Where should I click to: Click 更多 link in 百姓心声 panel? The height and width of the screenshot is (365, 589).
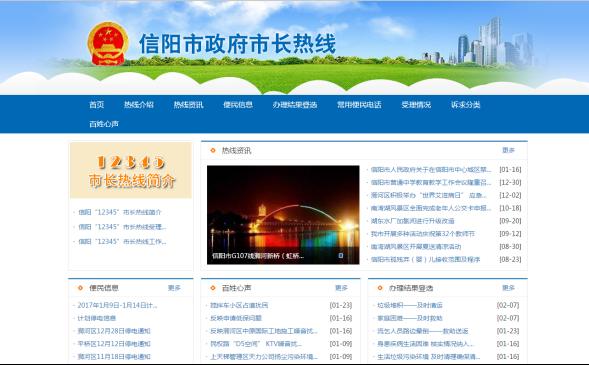341,288
